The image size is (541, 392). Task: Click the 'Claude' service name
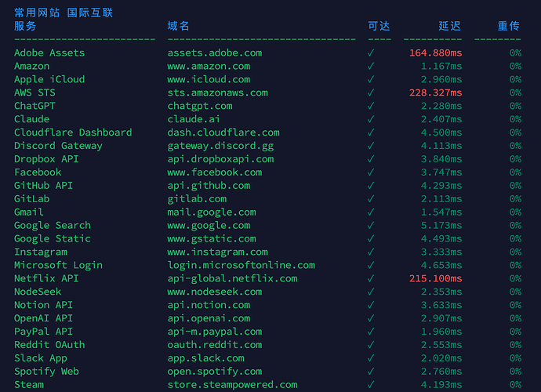click(31, 119)
